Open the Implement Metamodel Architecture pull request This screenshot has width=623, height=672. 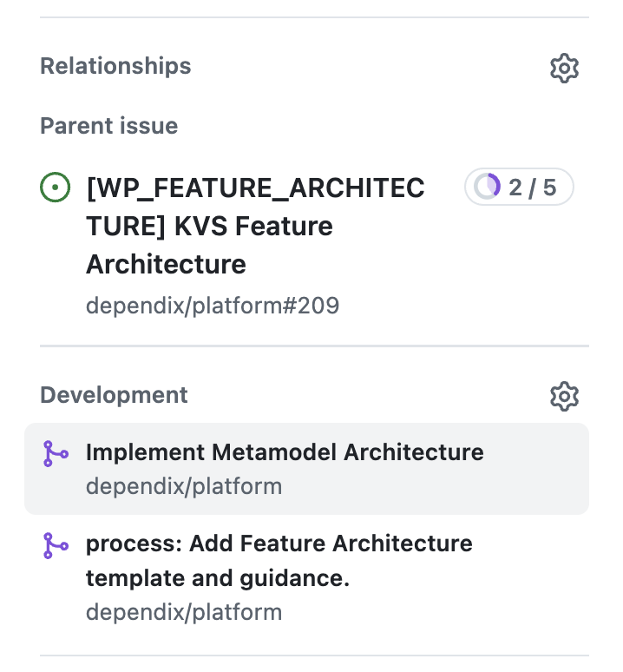(x=284, y=452)
